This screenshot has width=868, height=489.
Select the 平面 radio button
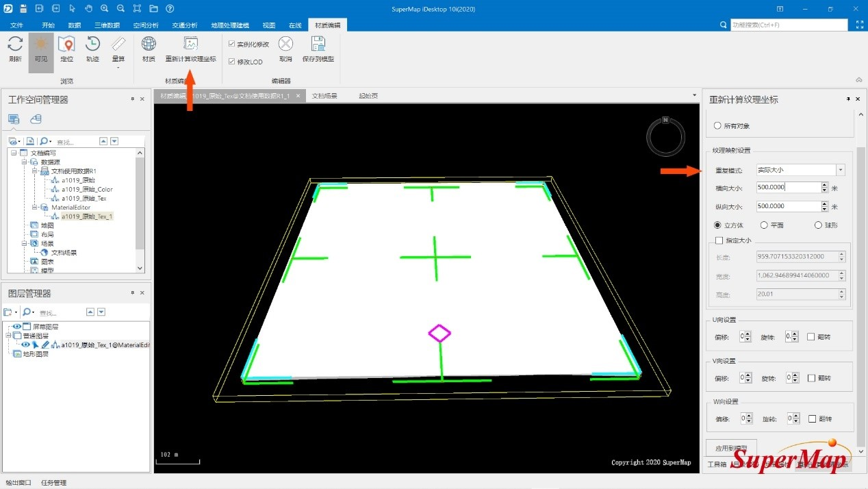pos(764,225)
